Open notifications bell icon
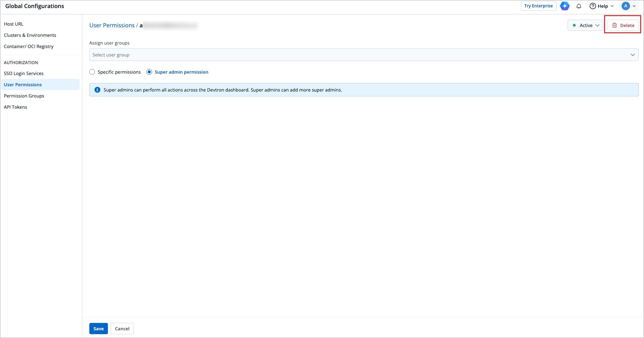The image size is (644, 338). (x=579, y=6)
